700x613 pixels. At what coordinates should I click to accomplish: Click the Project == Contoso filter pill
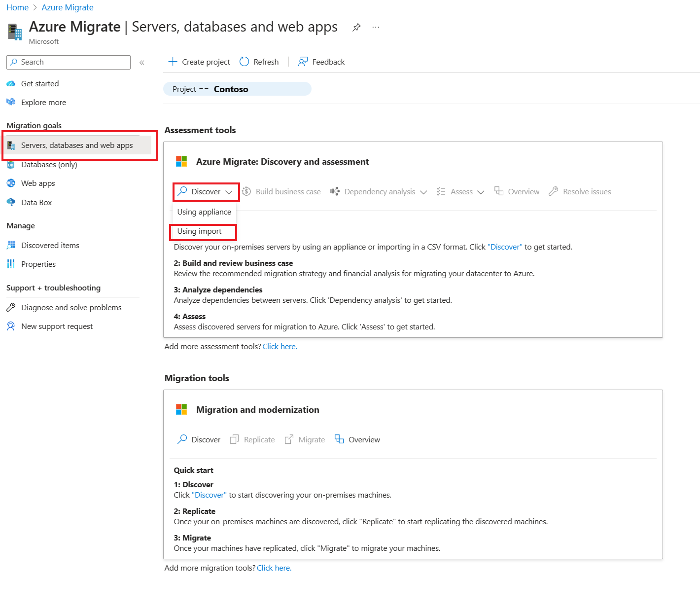tap(237, 89)
